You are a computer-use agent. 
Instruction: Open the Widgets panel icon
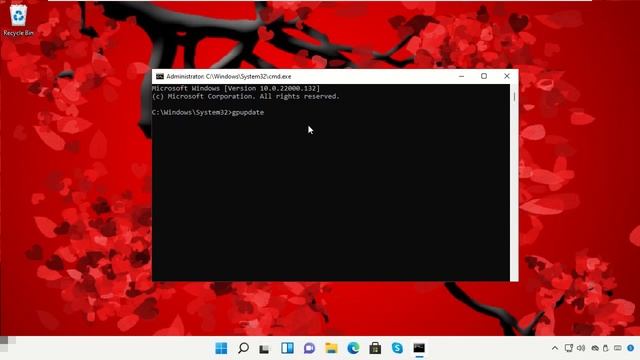(287, 348)
